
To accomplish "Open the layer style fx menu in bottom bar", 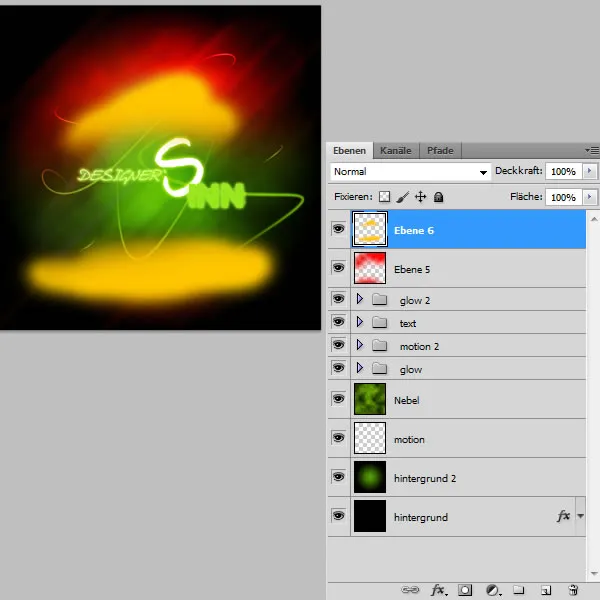I will point(438,590).
